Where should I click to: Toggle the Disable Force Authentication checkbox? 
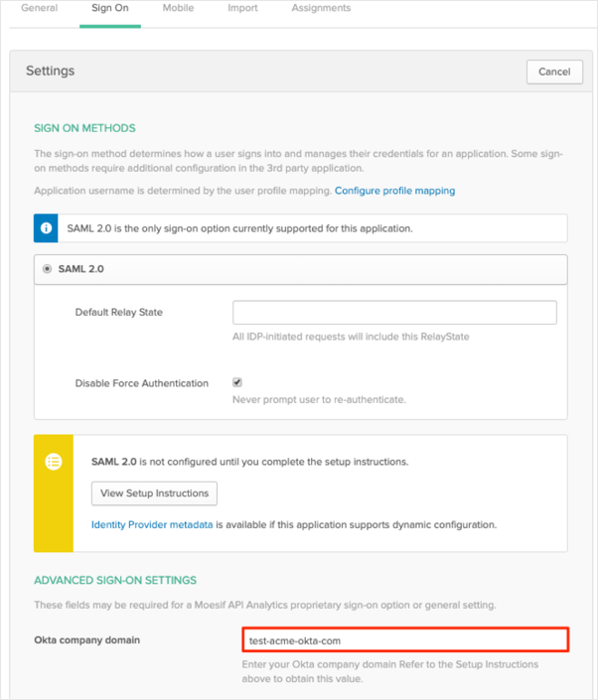237,382
